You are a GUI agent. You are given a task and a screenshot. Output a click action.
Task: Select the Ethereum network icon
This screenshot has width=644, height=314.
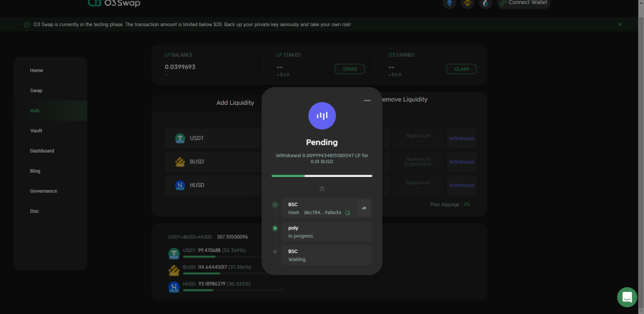pos(450,4)
